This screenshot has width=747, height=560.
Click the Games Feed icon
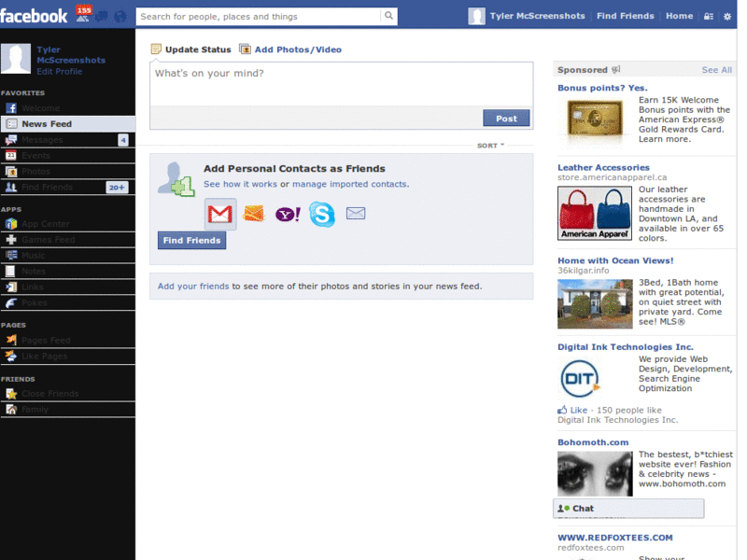click(x=11, y=240)
